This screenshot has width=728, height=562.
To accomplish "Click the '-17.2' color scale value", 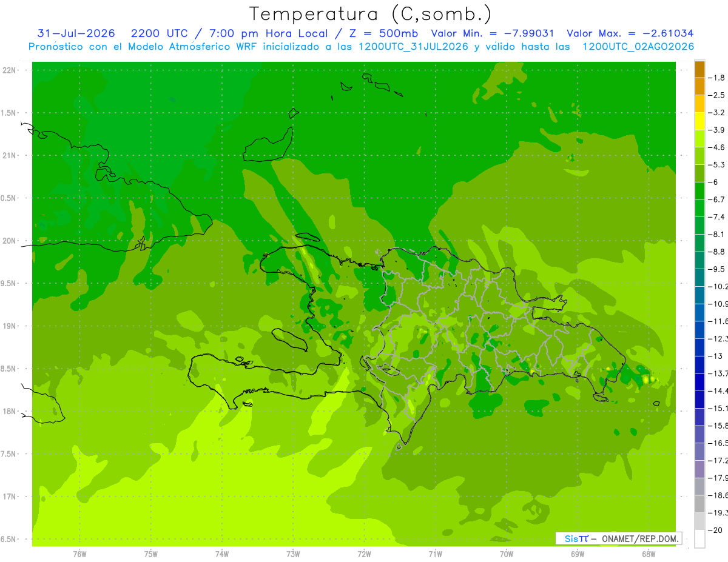I will [718, 460].
